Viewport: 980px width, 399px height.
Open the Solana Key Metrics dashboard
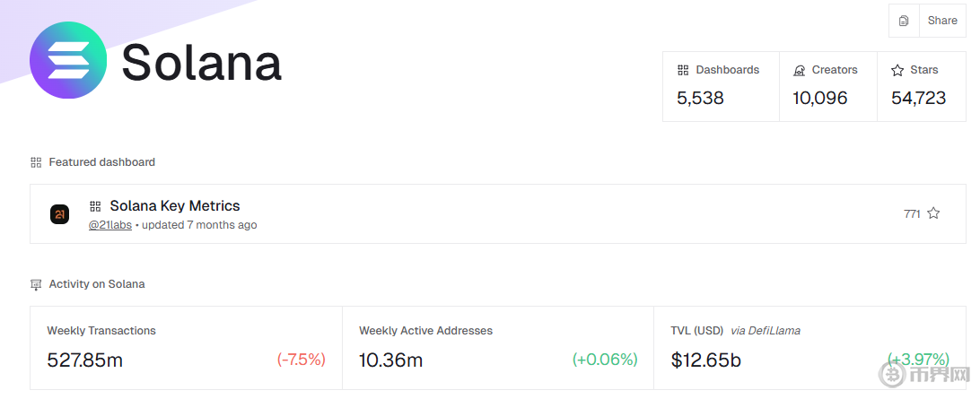(175, 206)
